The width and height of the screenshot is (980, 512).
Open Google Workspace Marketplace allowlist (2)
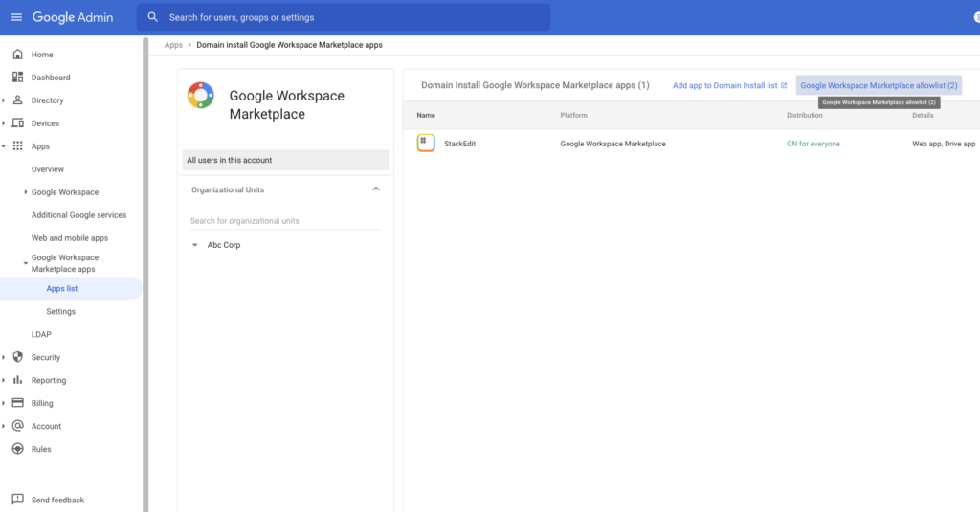[x=879, y=85]
